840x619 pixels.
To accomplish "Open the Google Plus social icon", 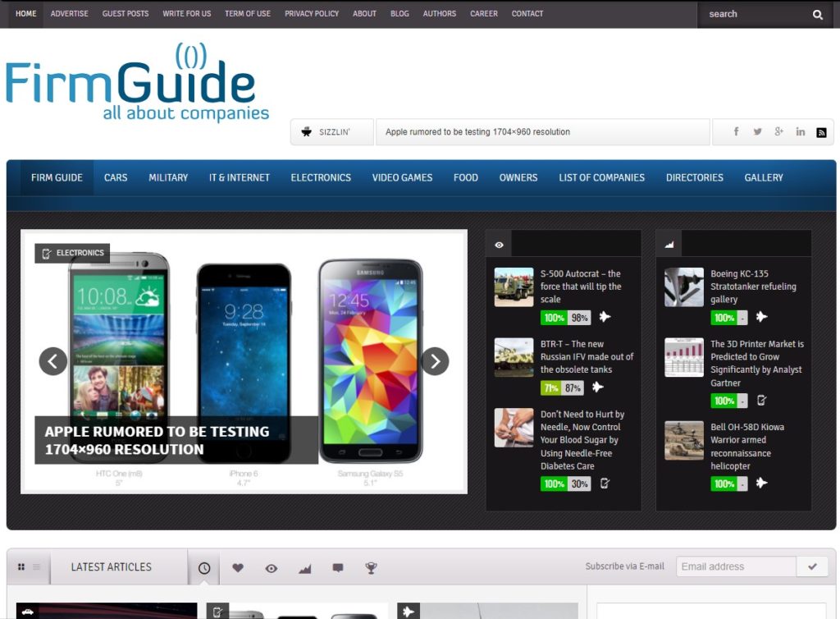I will [779, 131].
